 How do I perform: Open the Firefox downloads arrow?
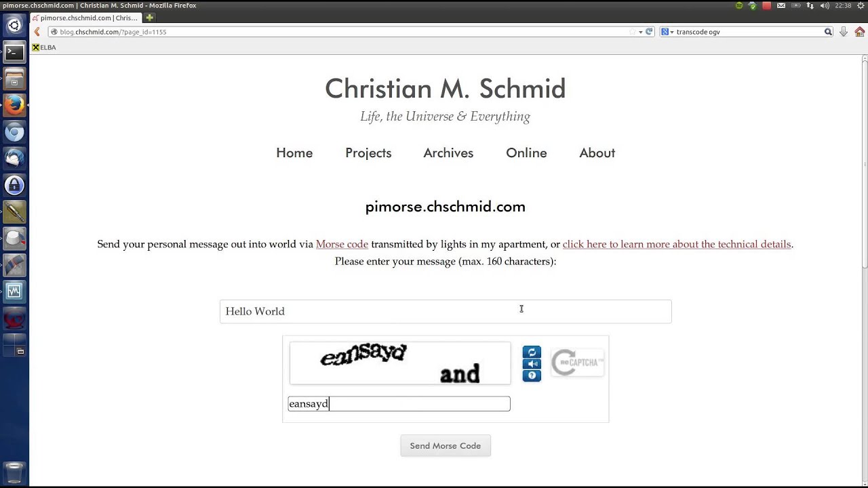(x=844, y=32)
